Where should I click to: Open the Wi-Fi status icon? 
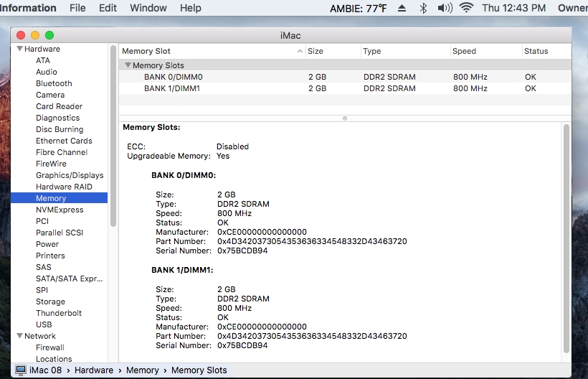[x=466, y=7]
